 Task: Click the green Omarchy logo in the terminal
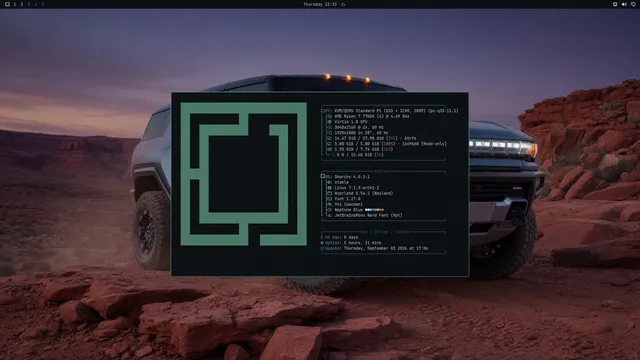click(x=244, y=174)
